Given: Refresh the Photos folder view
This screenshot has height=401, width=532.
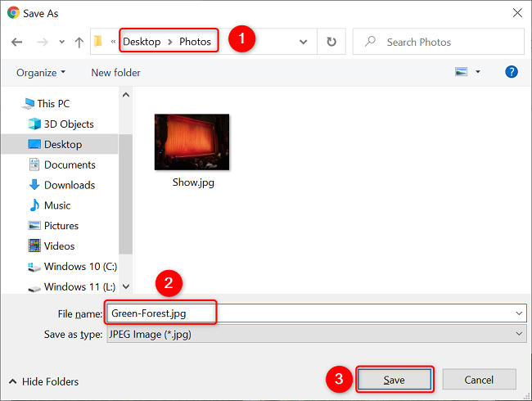Looking at the screenshot, I should (331, 42).
